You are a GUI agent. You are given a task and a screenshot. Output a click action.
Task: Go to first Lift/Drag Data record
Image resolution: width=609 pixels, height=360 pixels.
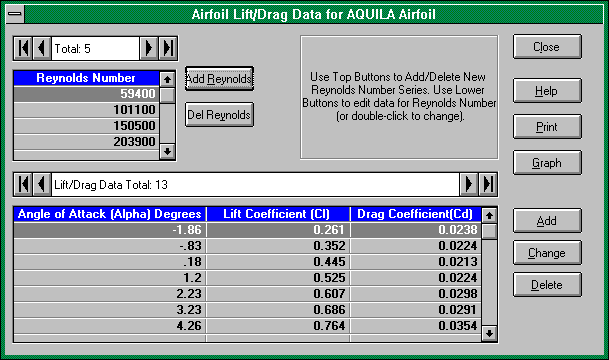(x=23, y=184)
